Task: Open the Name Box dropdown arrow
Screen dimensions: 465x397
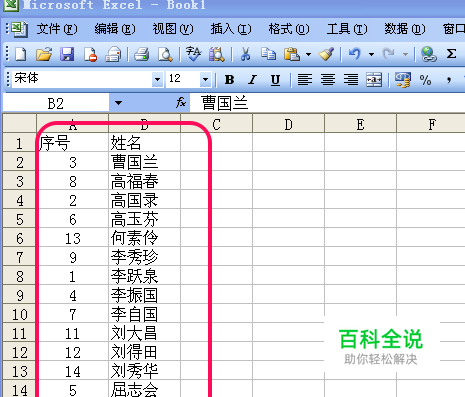Action: (118, 103)
